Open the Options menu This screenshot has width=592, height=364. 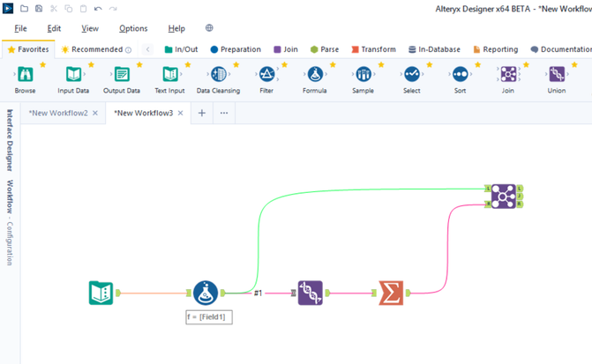[133, 28]
